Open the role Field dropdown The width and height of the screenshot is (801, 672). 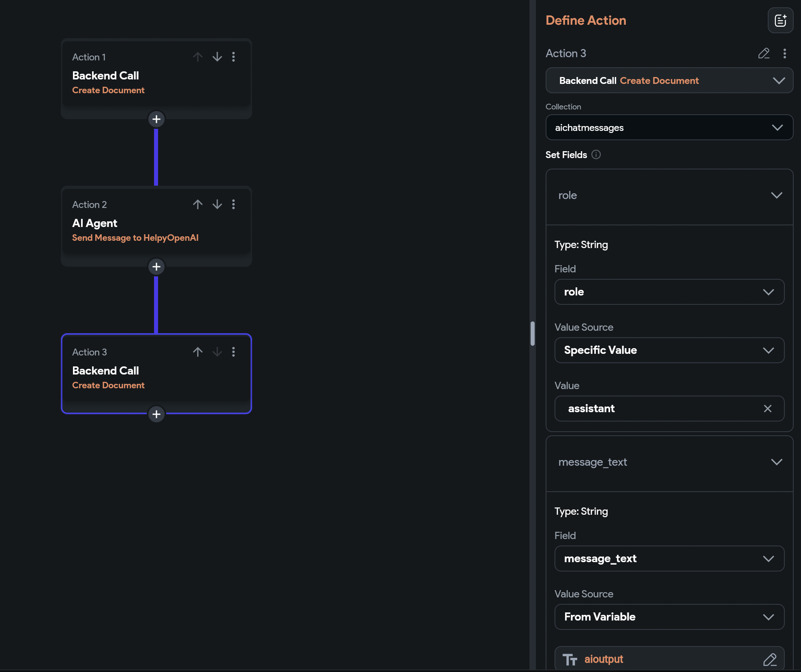(x=669, y=292)
